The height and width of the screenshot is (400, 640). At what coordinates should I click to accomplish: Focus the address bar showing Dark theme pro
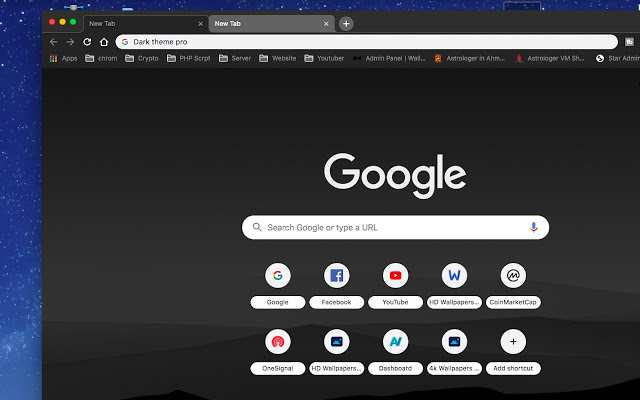(367, 42)
